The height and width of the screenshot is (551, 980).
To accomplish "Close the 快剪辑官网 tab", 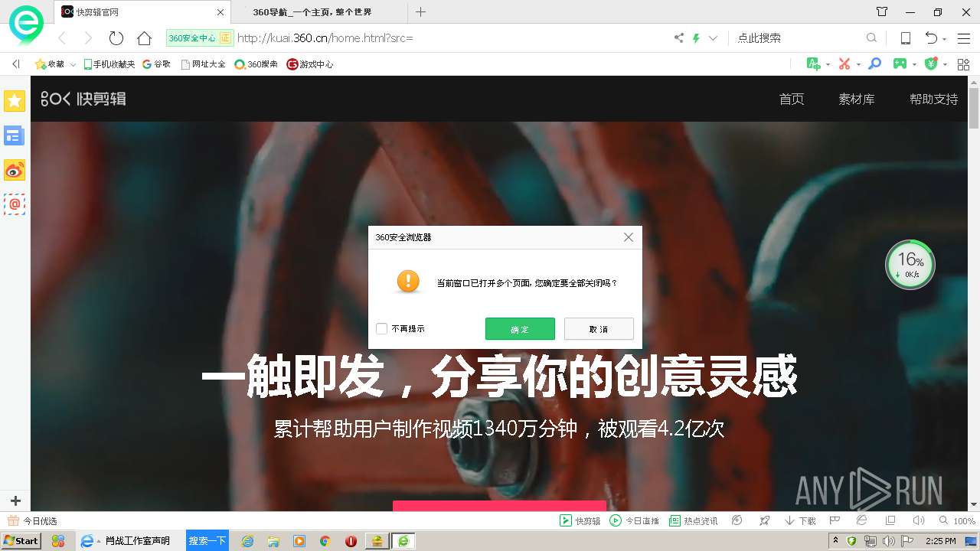I will pyautogui.click(x=220, y=12).
